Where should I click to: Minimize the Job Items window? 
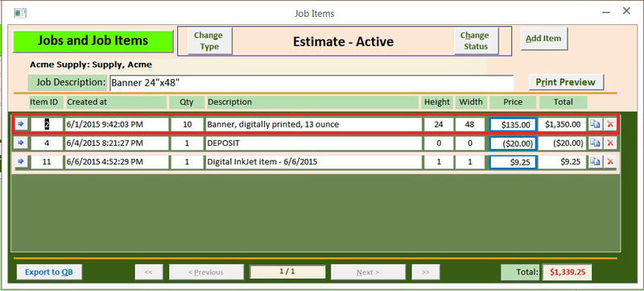(x=606, y=13)
